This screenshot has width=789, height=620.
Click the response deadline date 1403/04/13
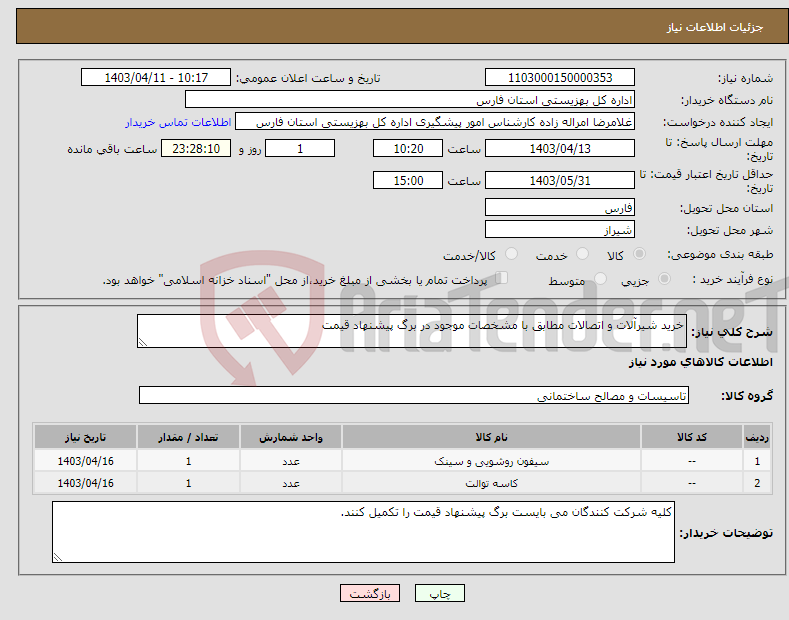(x=560, y=148)
